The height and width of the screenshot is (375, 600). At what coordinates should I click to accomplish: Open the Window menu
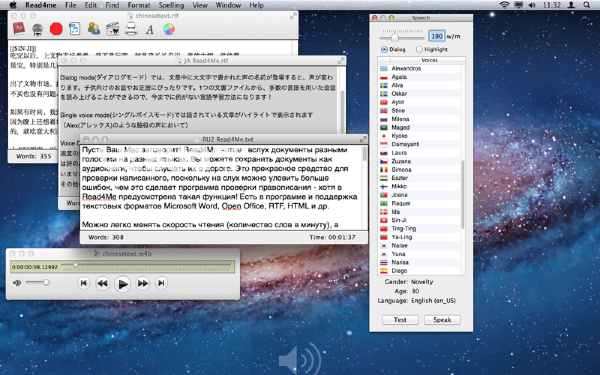(x=228, y=5)
